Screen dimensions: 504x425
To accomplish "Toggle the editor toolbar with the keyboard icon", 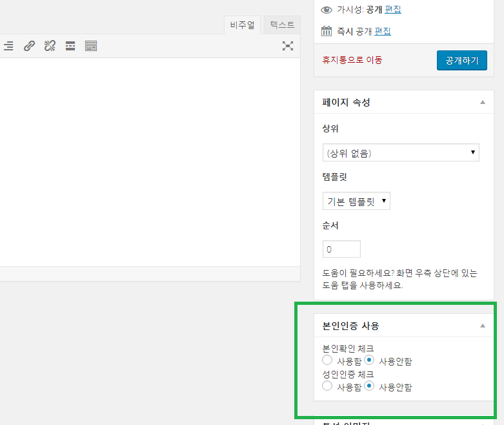I will click(91, 46).
